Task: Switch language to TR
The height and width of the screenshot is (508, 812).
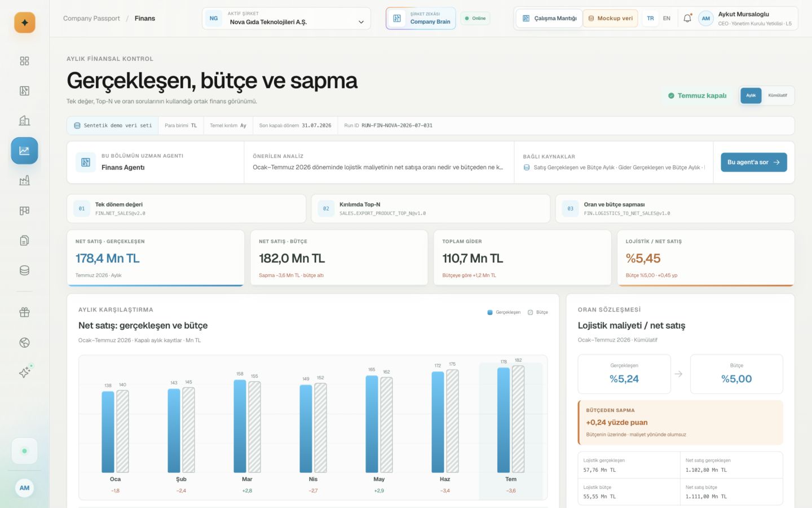Action: [650, 18]
